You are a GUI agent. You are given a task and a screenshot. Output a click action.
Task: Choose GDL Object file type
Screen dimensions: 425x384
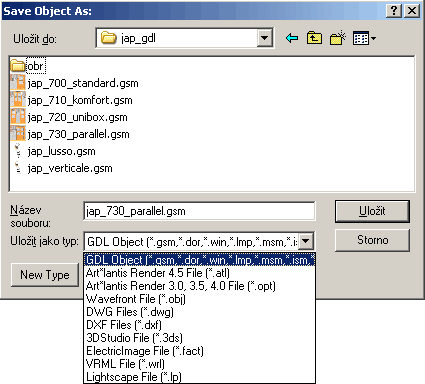[199, 260]
